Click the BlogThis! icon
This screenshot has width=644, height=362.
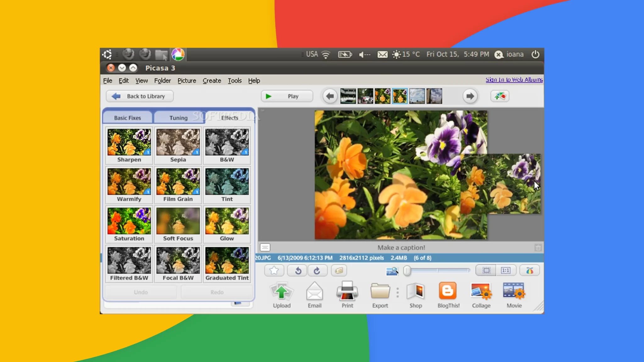pyautogui.click(x=448, y=295)
